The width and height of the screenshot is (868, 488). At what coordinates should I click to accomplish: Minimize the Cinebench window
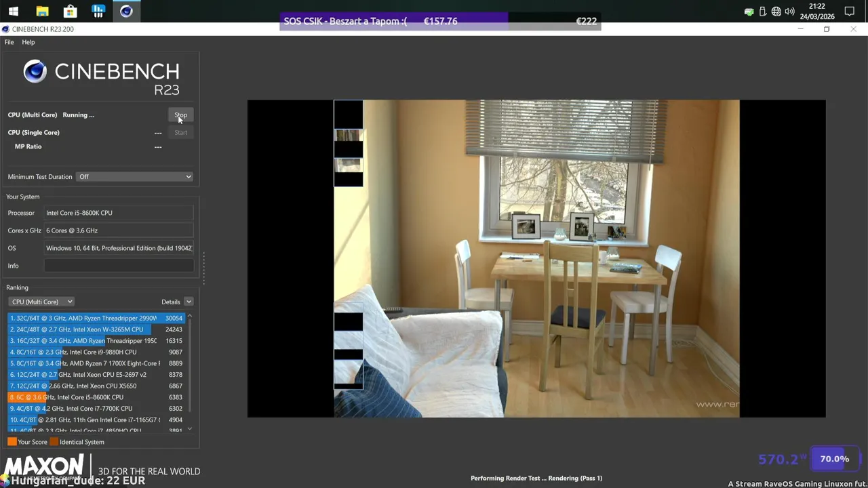pyautogui.click(x=801, y=29)
